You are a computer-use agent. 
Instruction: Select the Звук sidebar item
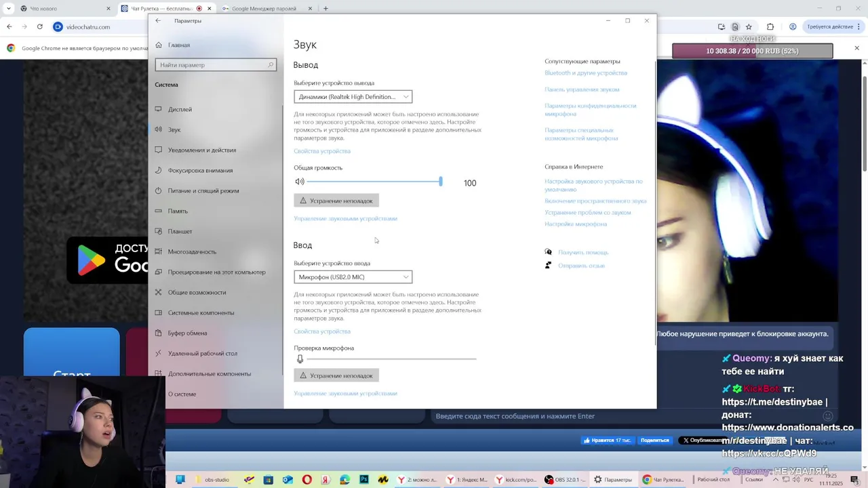pos(174,129)
